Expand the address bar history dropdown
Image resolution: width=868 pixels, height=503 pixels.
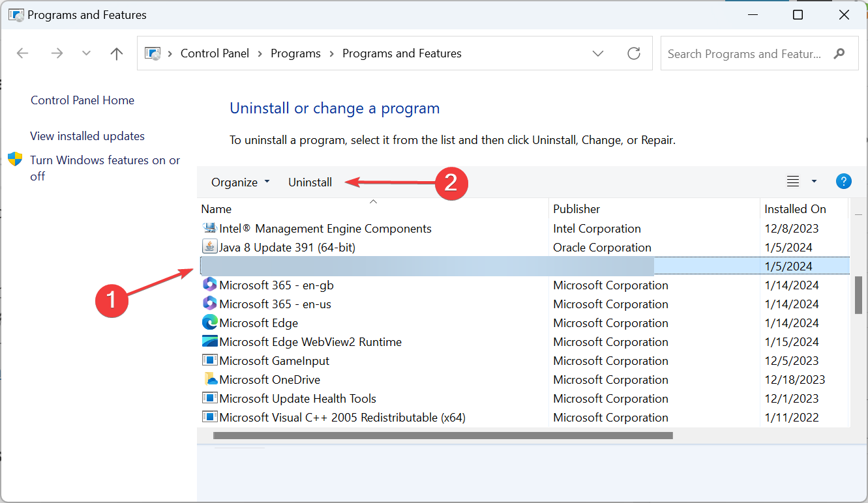(598, 53)
